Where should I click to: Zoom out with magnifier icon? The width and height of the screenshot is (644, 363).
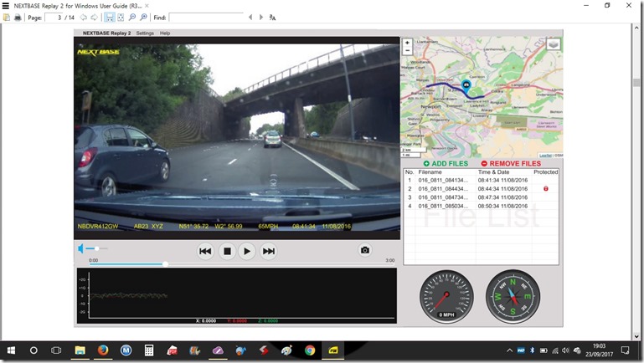coord(131,18)
